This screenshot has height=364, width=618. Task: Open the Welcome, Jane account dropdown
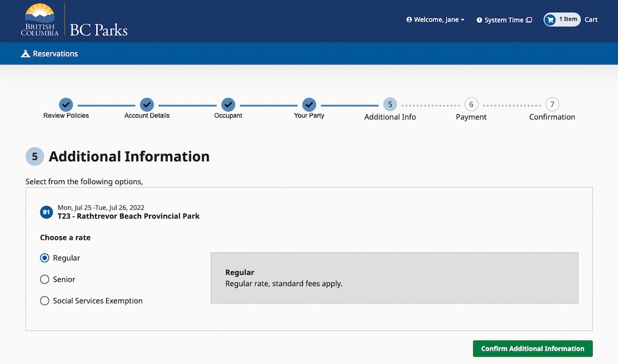tap(435, 20)
